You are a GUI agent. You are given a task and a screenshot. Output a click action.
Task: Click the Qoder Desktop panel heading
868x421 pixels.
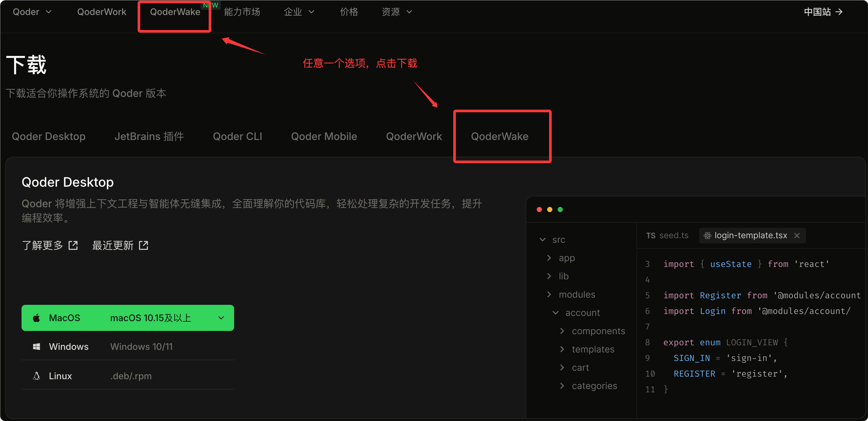pyautogui.click(x=68, y=182)
